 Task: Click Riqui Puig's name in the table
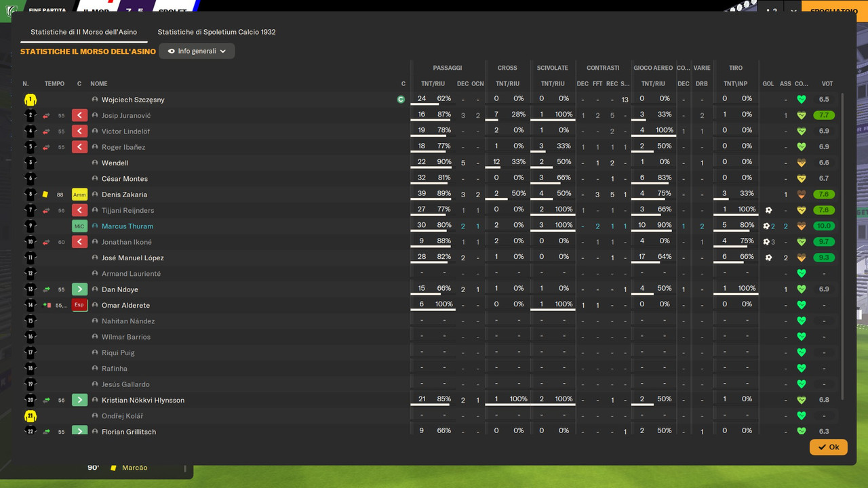(x=118, y=352)
